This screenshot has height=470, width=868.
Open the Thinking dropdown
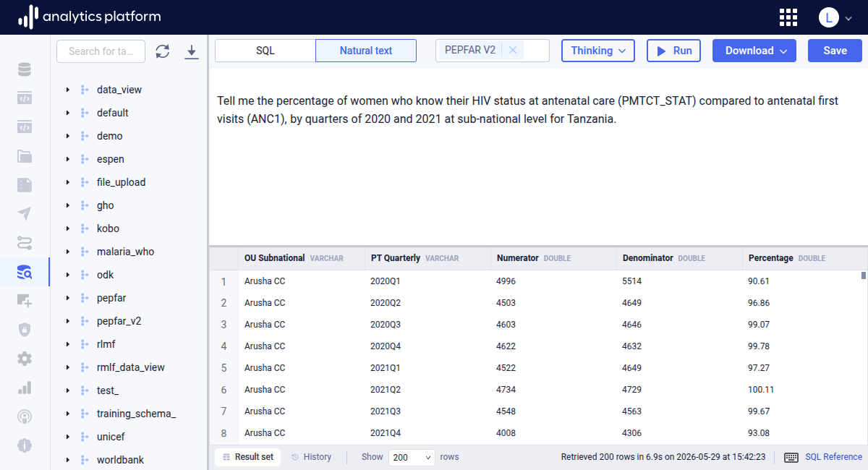click(x=598, y=51)
